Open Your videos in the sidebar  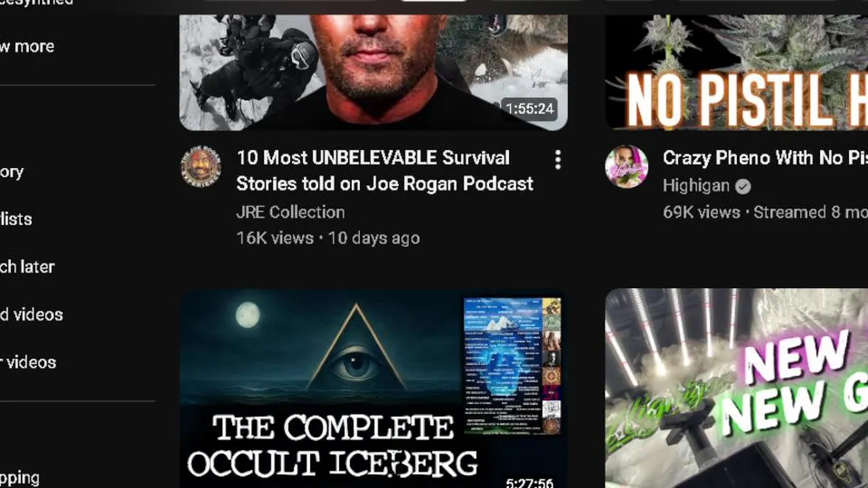pos(28,362)
